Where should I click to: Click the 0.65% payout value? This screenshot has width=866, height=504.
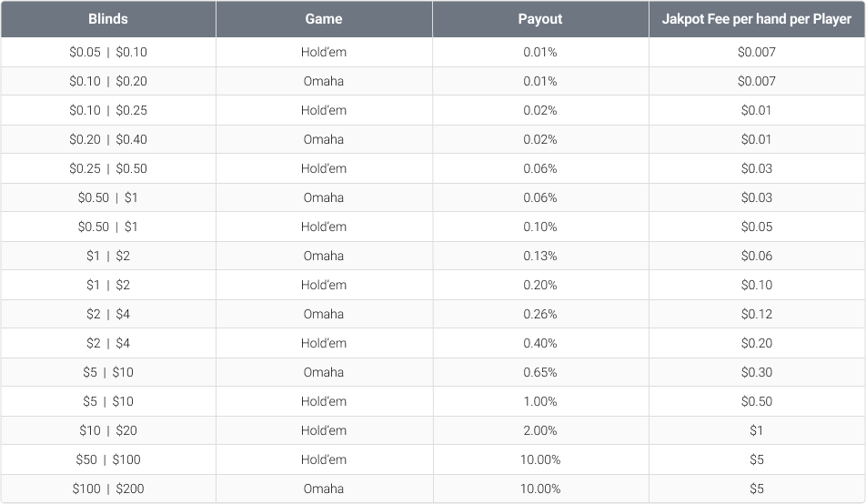pos(540,372)
